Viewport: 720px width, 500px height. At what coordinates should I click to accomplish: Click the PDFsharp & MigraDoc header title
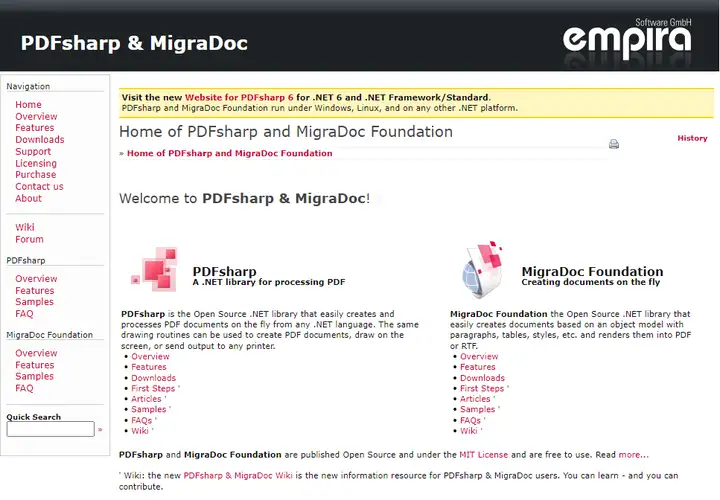pyautogui.click(x=134, y=43)
